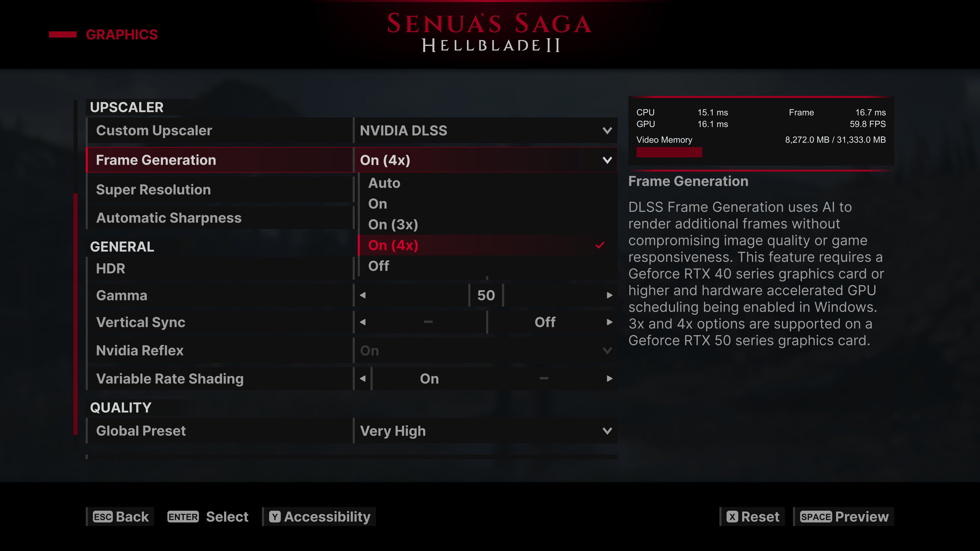Open the Accessibility settings button

click(x=319, y=517)
